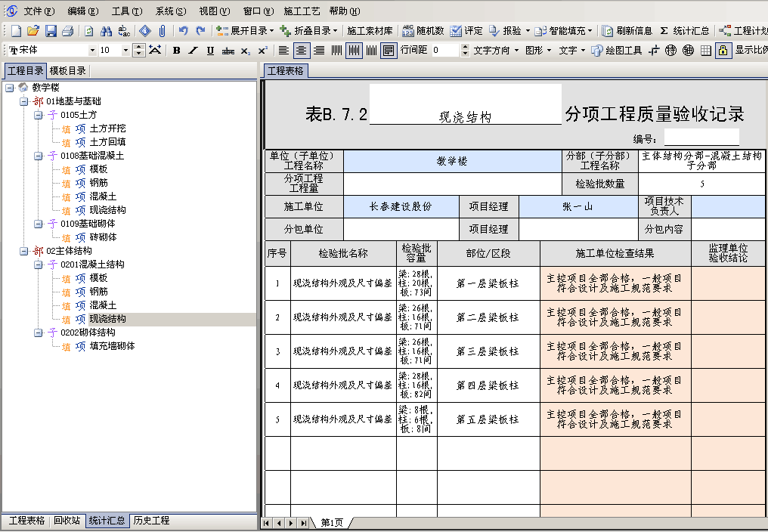This screenshot has width=768, height=532.
Task: Click the 绘图工具 drawing tools button
Action: tap(617, 51)
